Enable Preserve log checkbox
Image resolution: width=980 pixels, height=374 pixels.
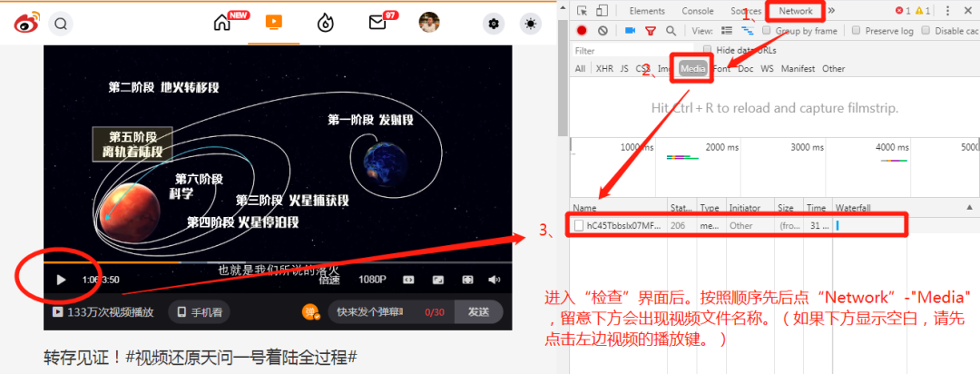coord(857,30)
